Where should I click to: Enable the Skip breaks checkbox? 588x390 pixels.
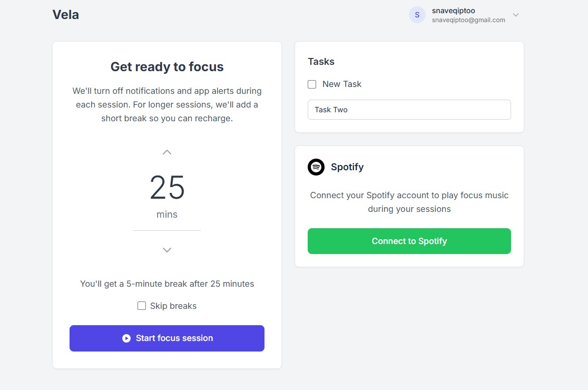[142, 306]
